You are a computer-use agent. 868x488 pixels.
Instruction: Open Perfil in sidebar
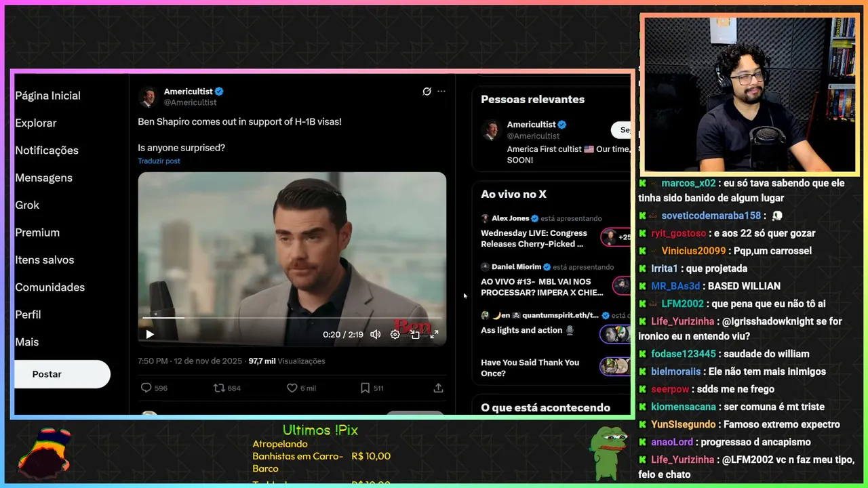coord(28,314)
